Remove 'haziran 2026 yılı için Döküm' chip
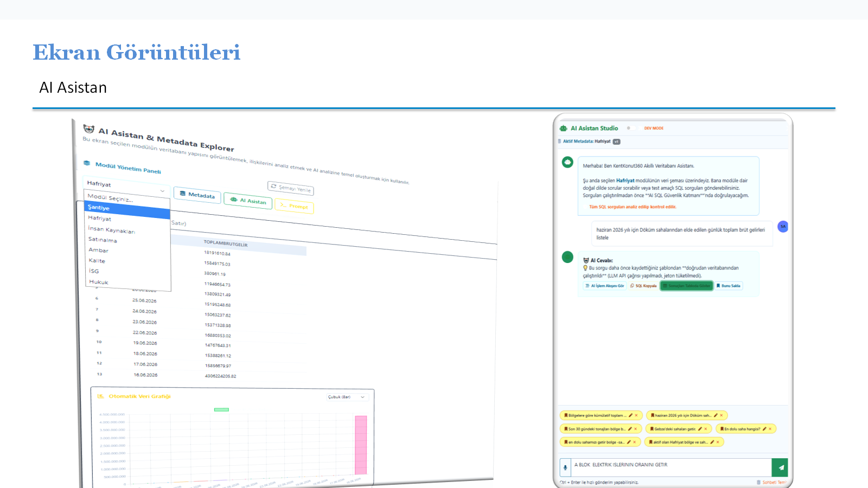This screenshot has width=868, height=488. (722, 415)
